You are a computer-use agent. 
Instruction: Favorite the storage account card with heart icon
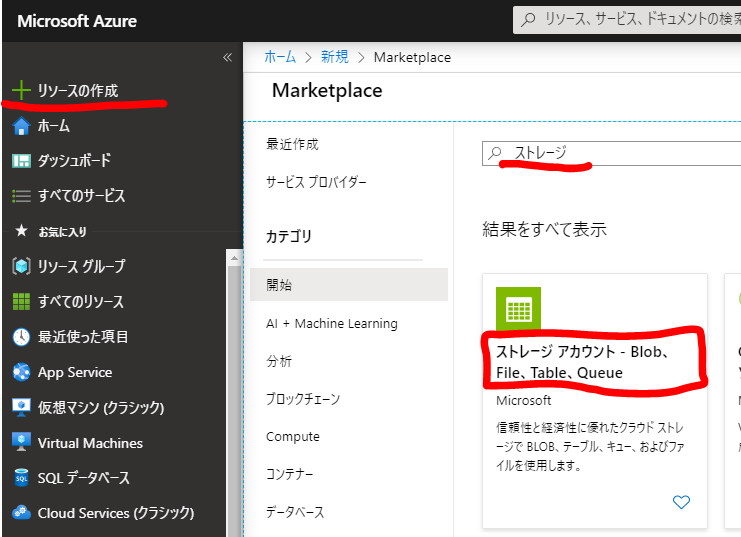pos(681,502)
